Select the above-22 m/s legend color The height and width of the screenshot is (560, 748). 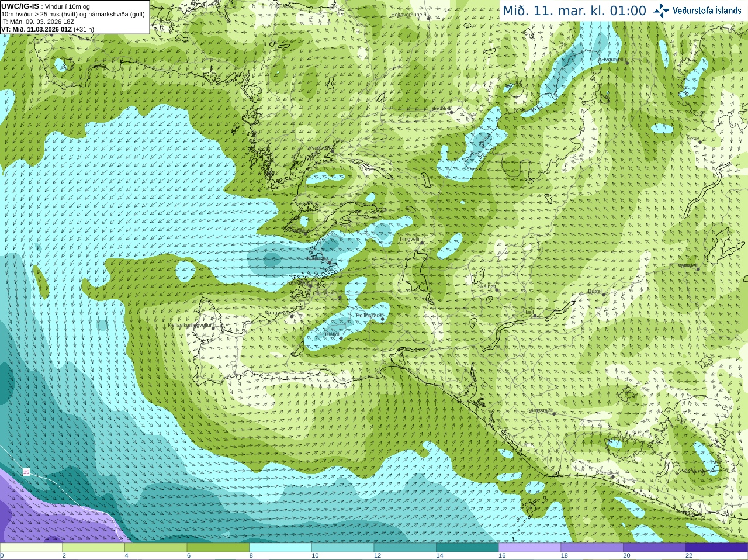click(716, 548)
